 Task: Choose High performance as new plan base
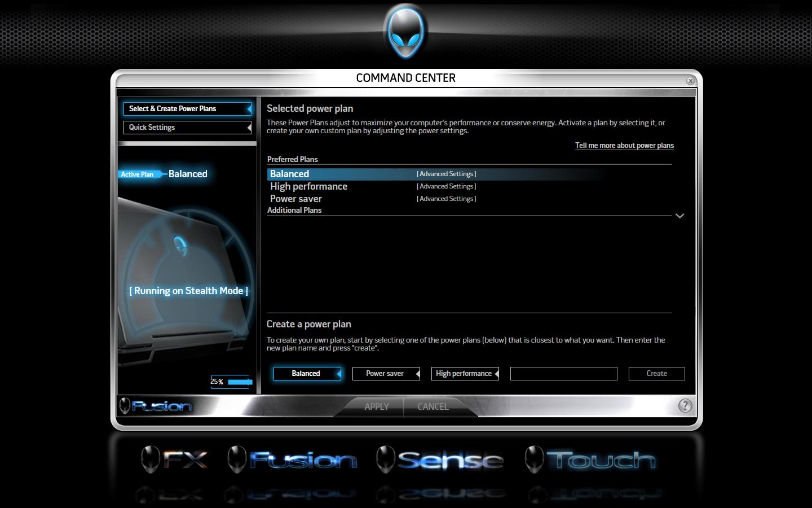pyautogui.click(x=465, y=374)
